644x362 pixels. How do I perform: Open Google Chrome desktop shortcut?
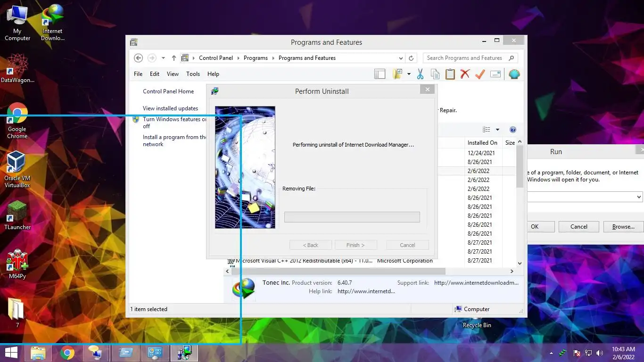17,121
